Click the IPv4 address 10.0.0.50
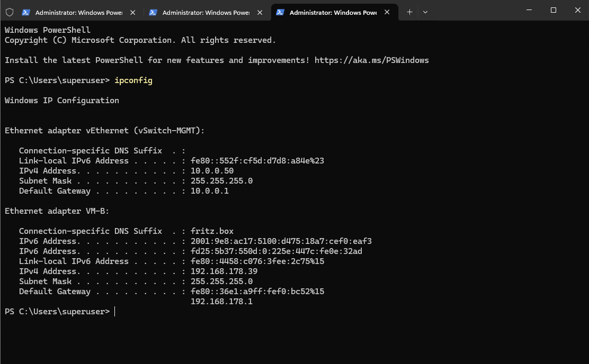Image resolution: width=589 pixels, height=364 pixels. [212, 171]
